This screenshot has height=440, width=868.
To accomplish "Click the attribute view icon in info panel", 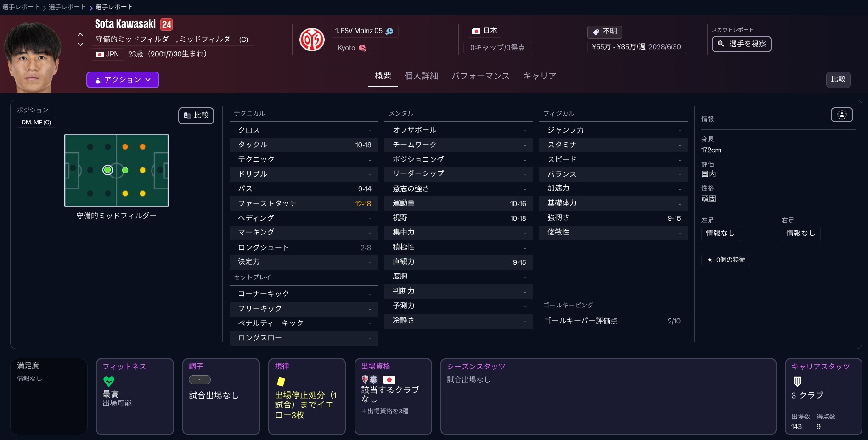I will tap(841, 115).
